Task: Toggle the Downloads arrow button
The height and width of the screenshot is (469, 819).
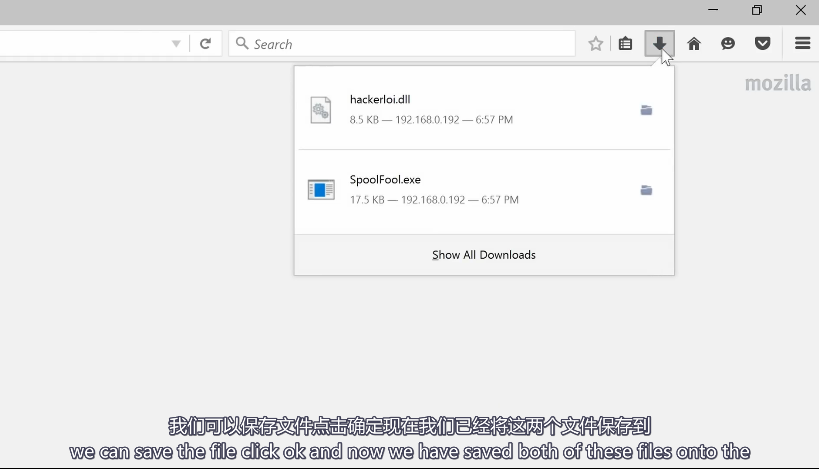Action: coord(659,44)
